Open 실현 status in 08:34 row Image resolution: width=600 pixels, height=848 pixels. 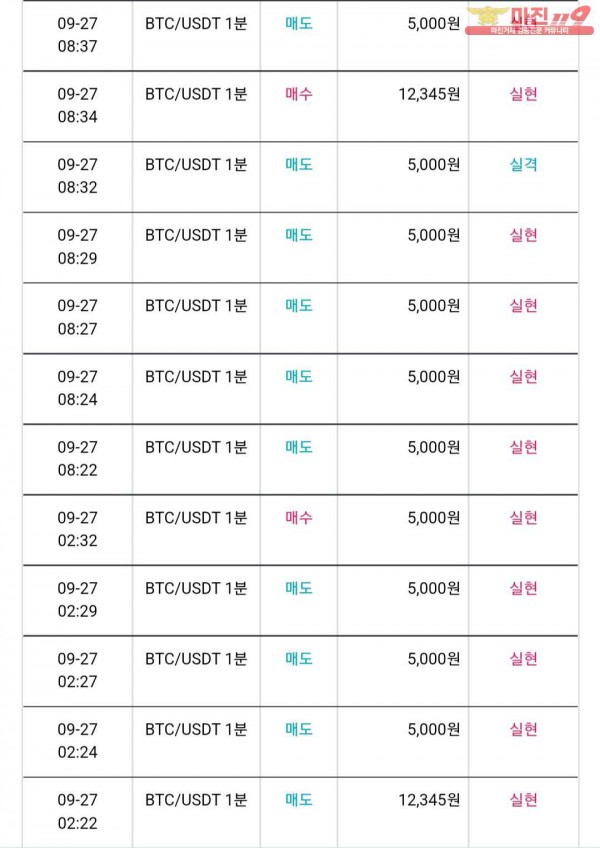tap(523, 94)
